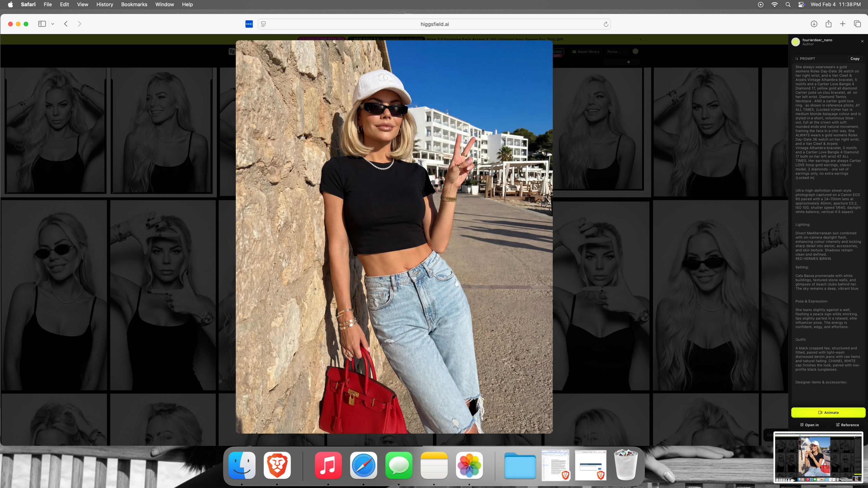
Task: Open a new tab with plus icon
Action: tap(843, 24)
